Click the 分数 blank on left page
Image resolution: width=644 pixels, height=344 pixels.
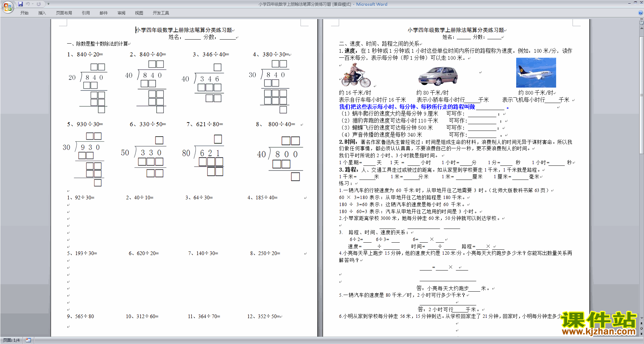pos(227,37)
